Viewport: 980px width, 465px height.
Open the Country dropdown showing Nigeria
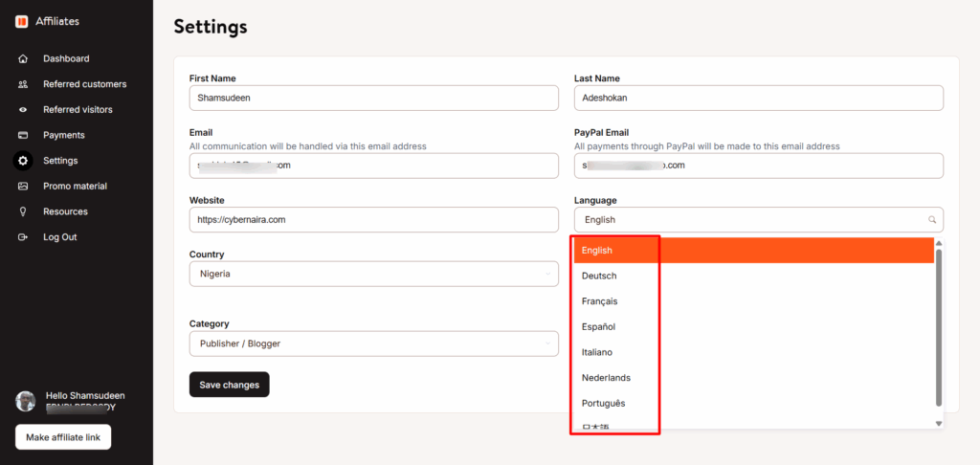pyautogui.click(x=374, y=274)
